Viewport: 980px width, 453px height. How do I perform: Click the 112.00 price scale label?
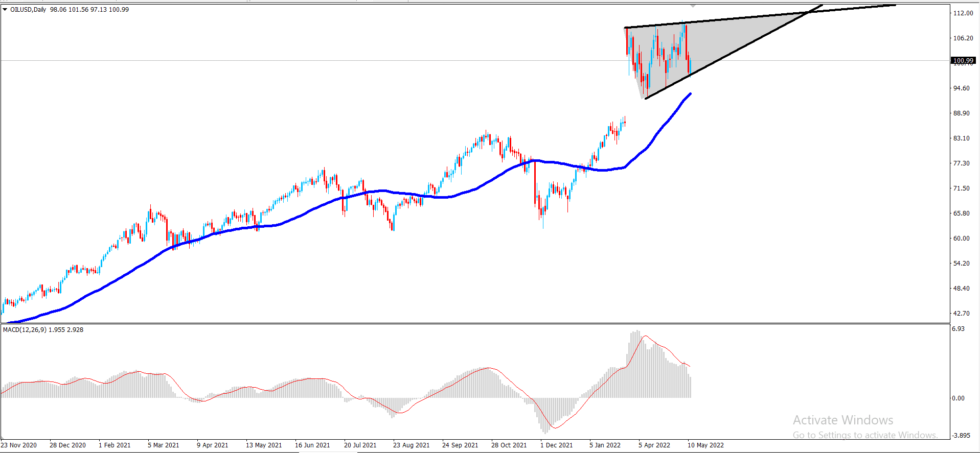(963, 13)
